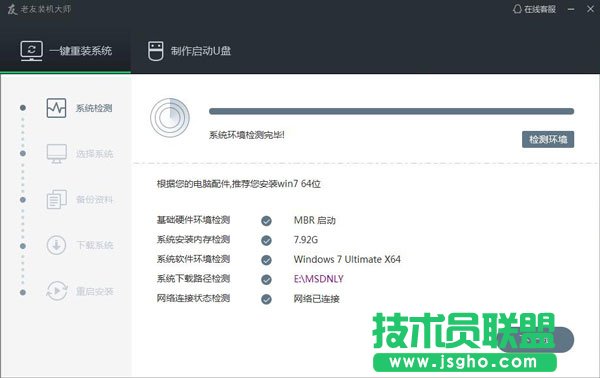Click the step dot beside 备份资料
This screenshot has width=600, height=378.
(x=23, y=200)
